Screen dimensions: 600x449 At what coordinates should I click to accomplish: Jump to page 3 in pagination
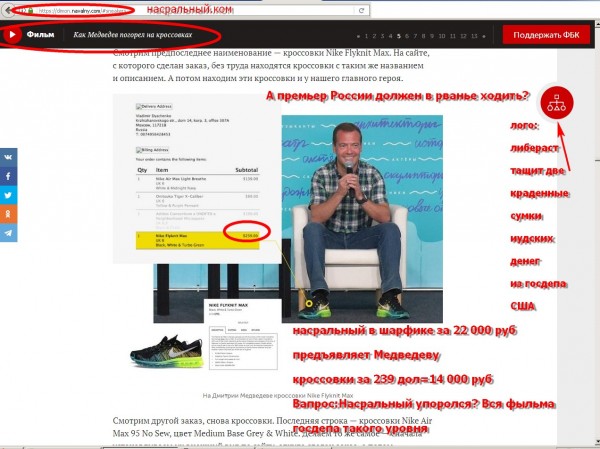point(382,36)
